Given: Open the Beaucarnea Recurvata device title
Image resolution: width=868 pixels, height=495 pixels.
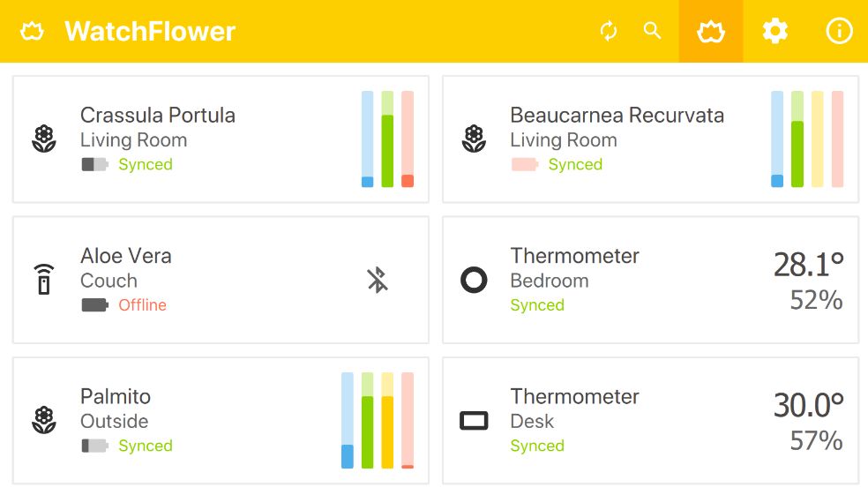Looking at the screenshot, I should 617,116.
